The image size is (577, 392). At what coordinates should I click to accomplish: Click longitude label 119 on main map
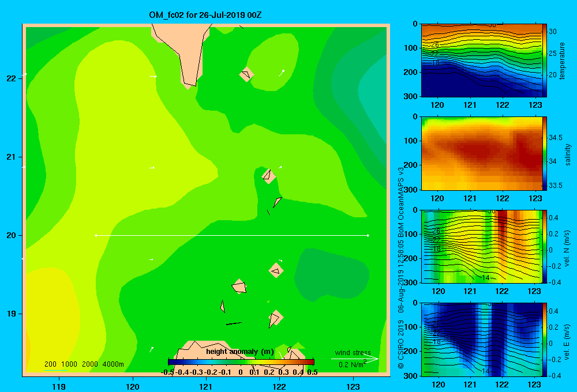59,386
